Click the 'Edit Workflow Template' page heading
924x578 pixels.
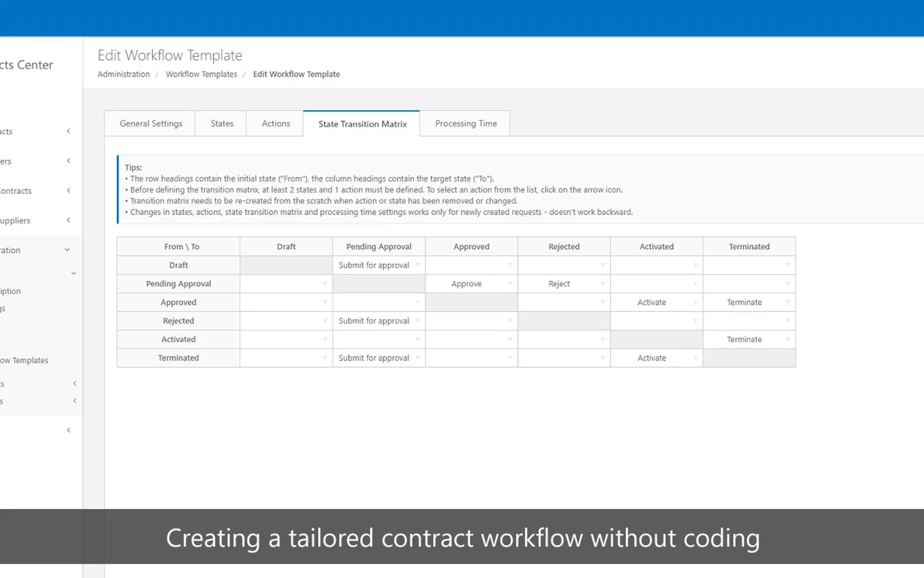pos(170,55)
